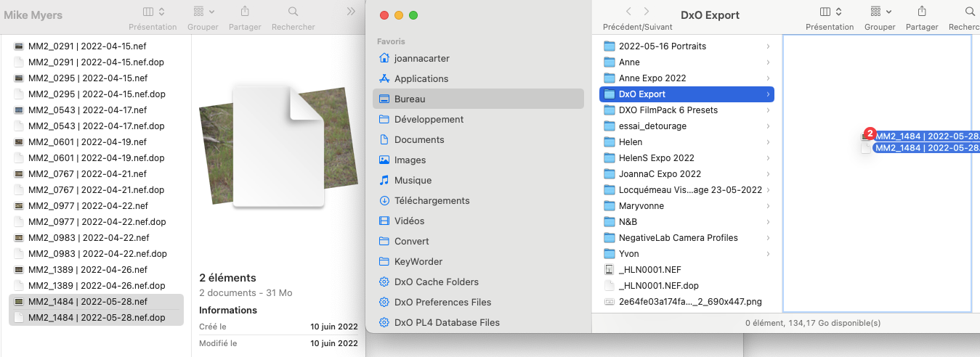
Task: Select the 2022-05-16 Portraits folder
Action: [x=662, y=46]
